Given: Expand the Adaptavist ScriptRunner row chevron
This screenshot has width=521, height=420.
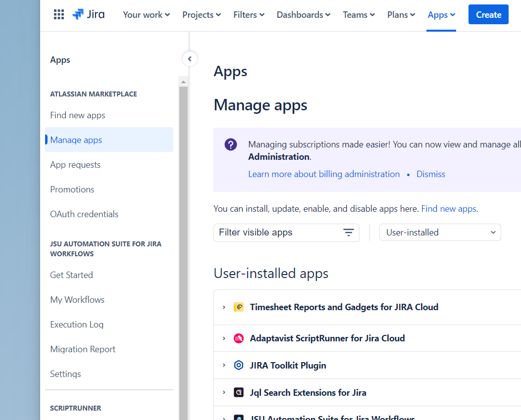Looking at the screenshot, I should (224, 338).
